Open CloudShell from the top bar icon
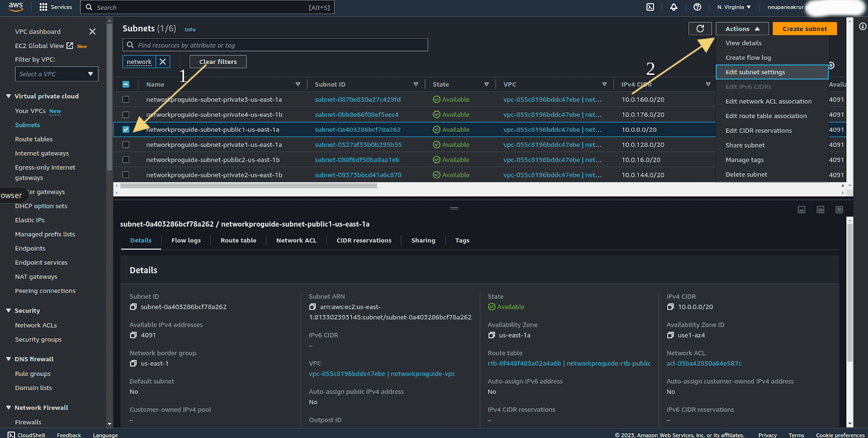This screenshot has height=438, width=868. [650, 7]
